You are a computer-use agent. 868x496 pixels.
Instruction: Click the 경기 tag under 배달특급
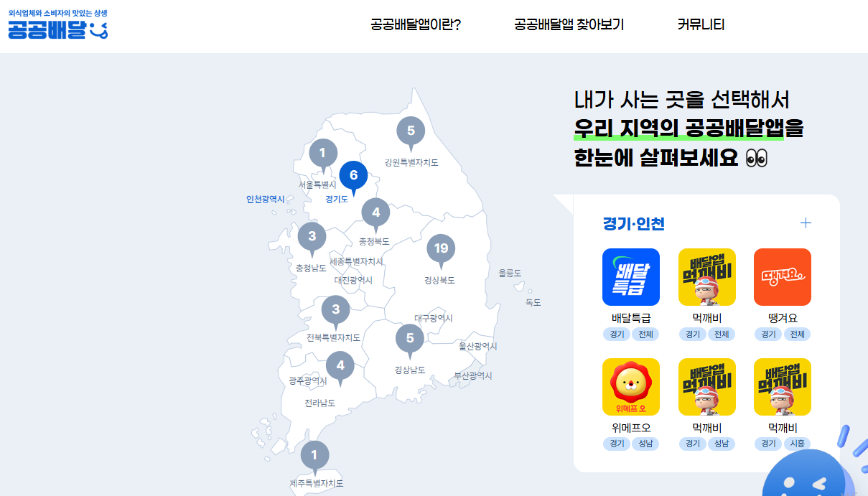point(617,334)
